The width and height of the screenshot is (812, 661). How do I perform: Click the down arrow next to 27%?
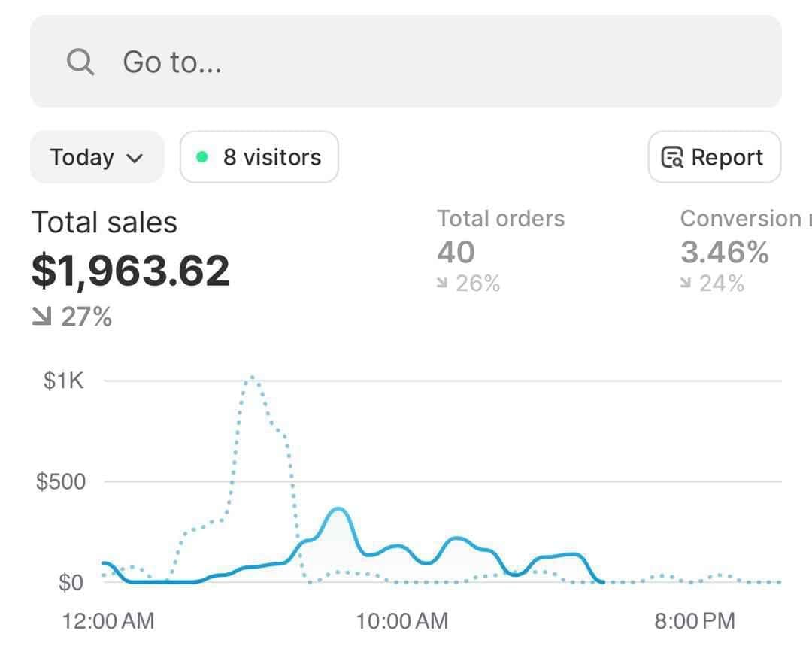(41, 317)
